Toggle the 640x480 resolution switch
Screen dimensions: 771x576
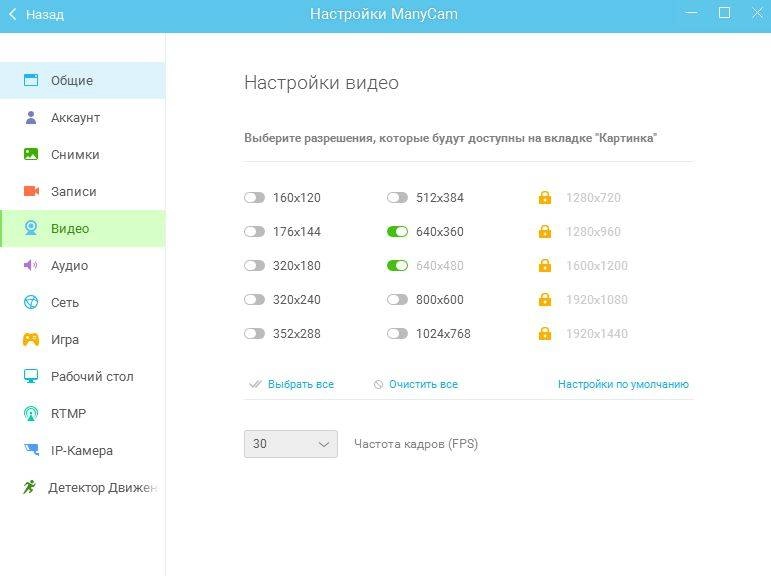click(397, 266)
